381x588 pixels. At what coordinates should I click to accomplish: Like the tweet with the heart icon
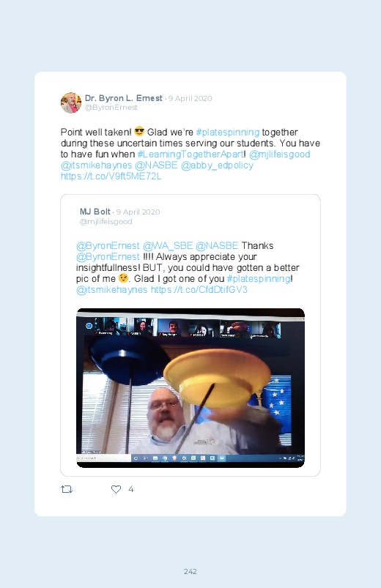coord(116,489)
